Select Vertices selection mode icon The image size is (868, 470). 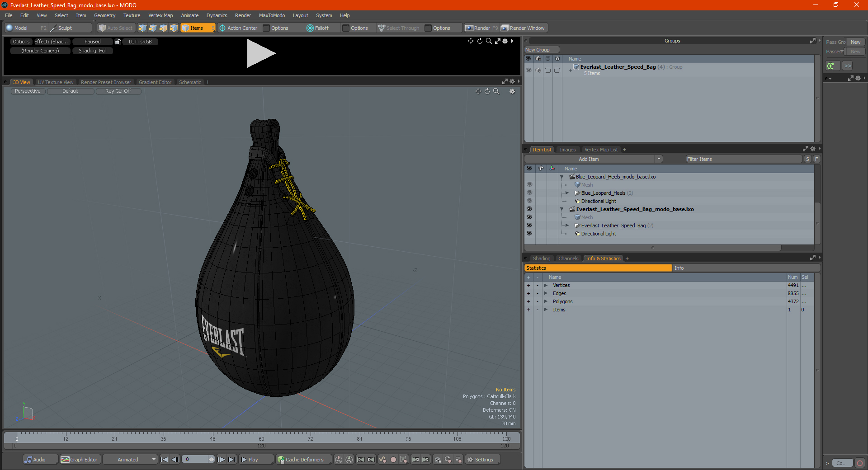[x=142, y=28]
